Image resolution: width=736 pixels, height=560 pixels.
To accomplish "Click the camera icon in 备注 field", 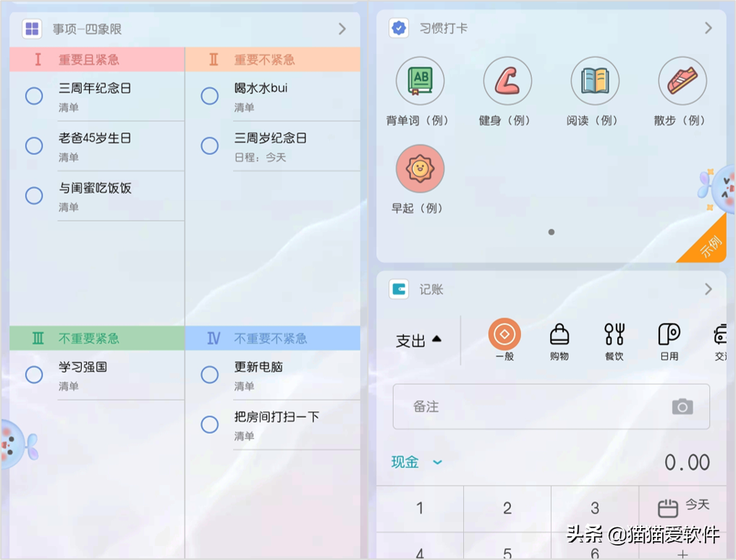I will point(682,407).
